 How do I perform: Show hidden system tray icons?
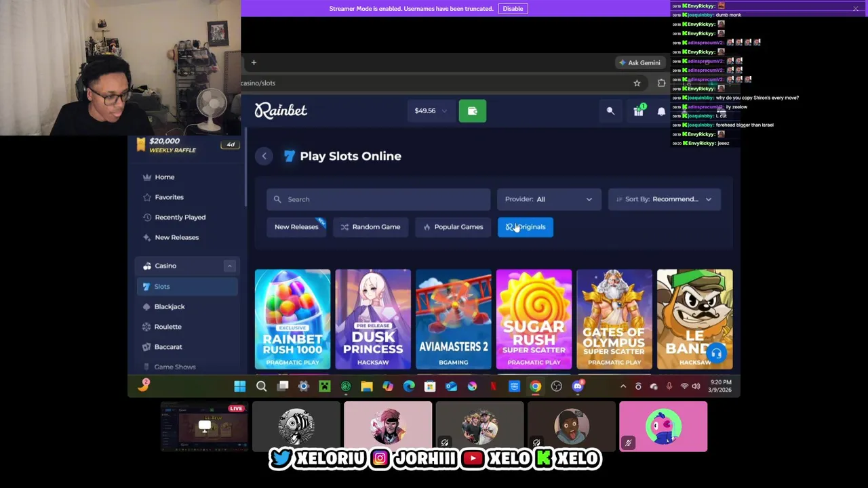(623, 386)
